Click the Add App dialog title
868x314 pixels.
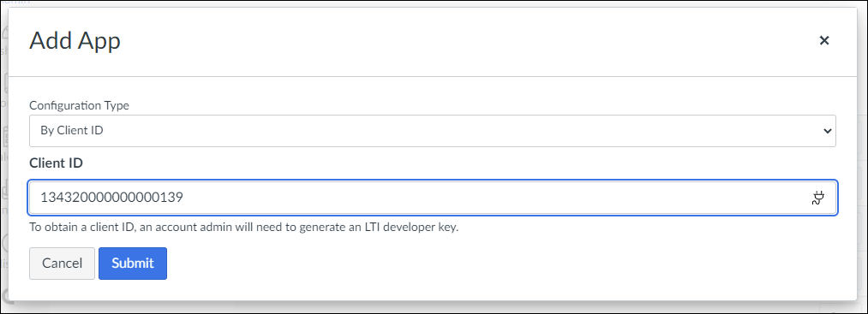(75, 41)
